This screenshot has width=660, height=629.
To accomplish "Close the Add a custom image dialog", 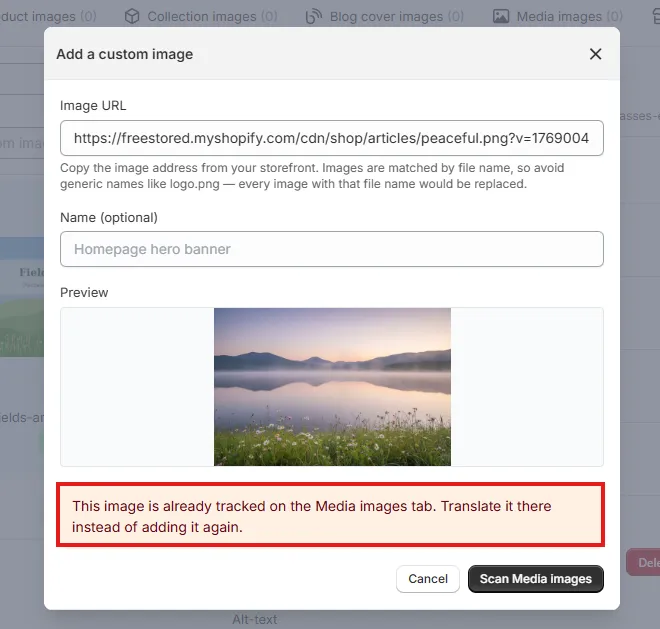I will 595,54.
